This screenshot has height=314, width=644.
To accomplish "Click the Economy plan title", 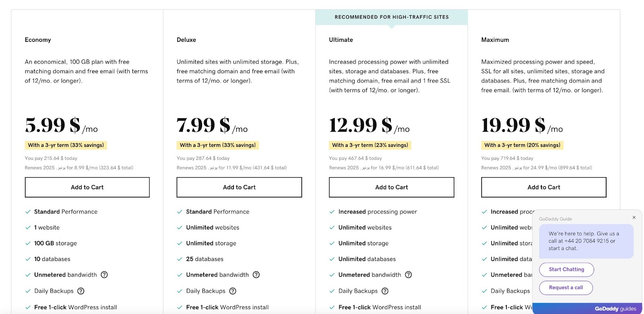I will 38,40.
